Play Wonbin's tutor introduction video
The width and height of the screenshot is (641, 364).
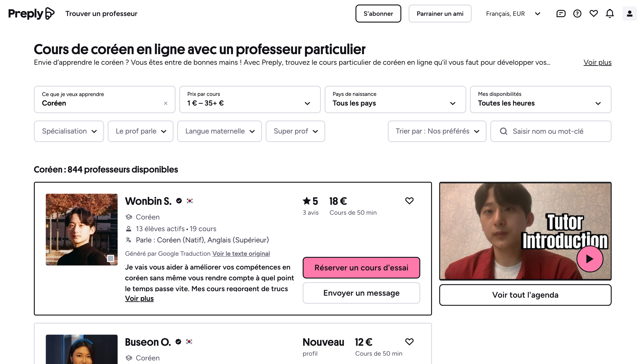tap(590, 259)
